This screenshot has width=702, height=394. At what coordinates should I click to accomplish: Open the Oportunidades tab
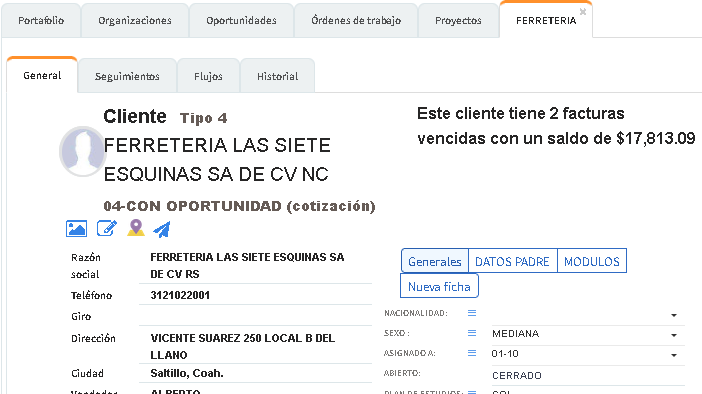coord(241,21)
